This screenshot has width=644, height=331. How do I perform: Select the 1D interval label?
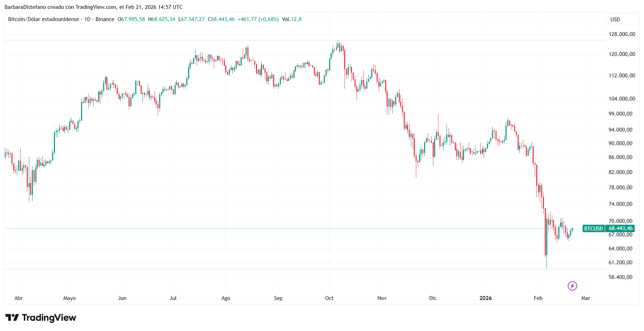87,19
